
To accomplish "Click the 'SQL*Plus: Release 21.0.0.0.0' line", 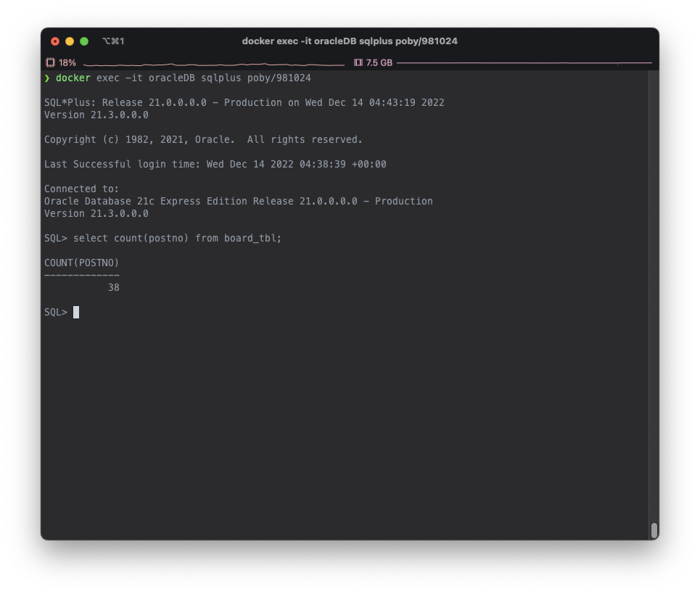I will [x=244, y=103].
